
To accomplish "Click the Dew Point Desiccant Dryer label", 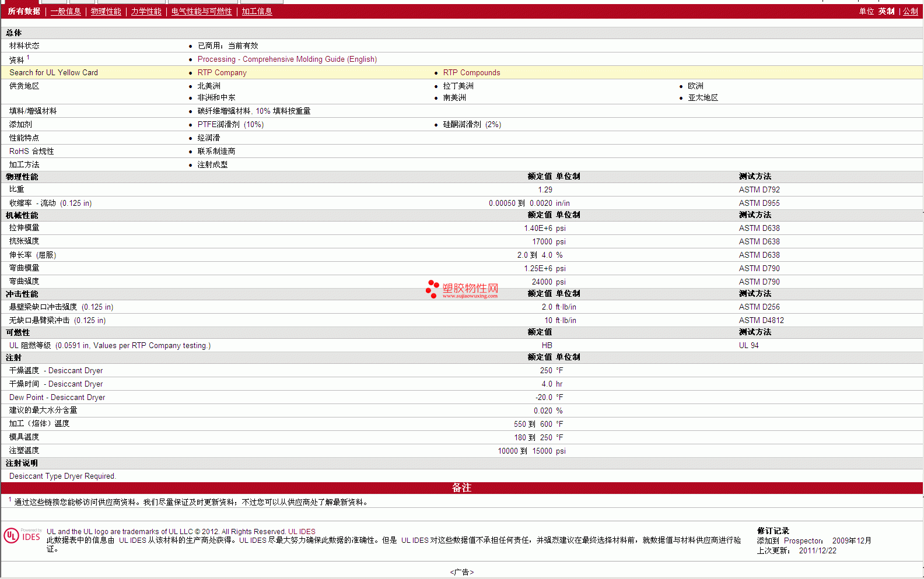I will 57,397.
